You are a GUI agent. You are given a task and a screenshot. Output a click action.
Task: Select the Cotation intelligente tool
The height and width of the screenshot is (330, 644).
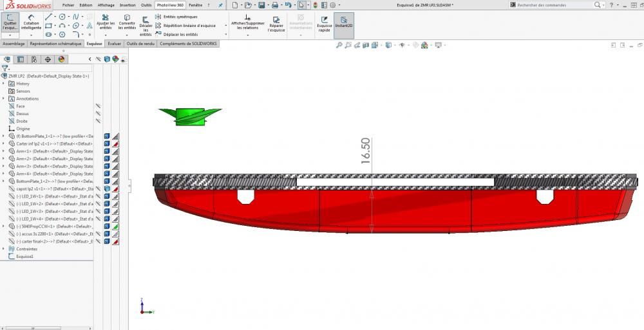[31, 23]
